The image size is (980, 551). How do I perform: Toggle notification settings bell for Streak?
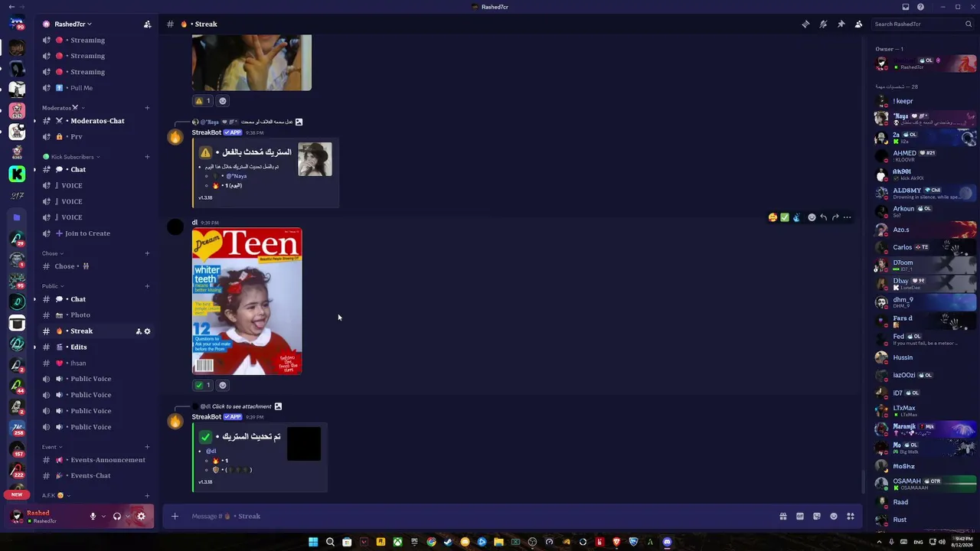coord(823,24)
